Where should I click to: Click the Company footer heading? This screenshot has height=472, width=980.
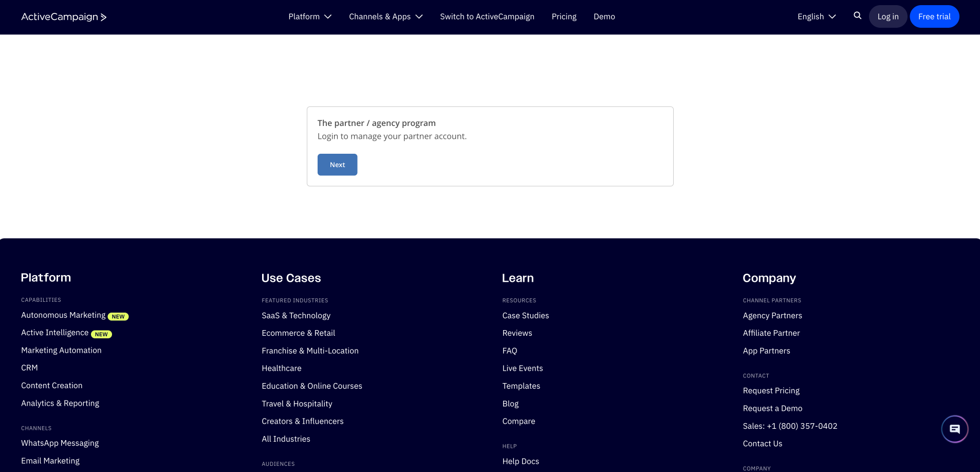coord(769,278)
